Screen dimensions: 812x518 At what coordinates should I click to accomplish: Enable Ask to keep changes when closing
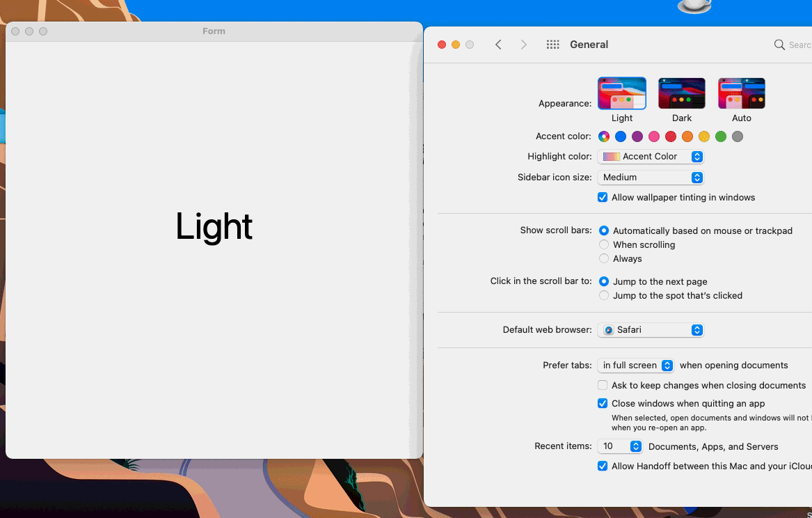coord(603,385)
